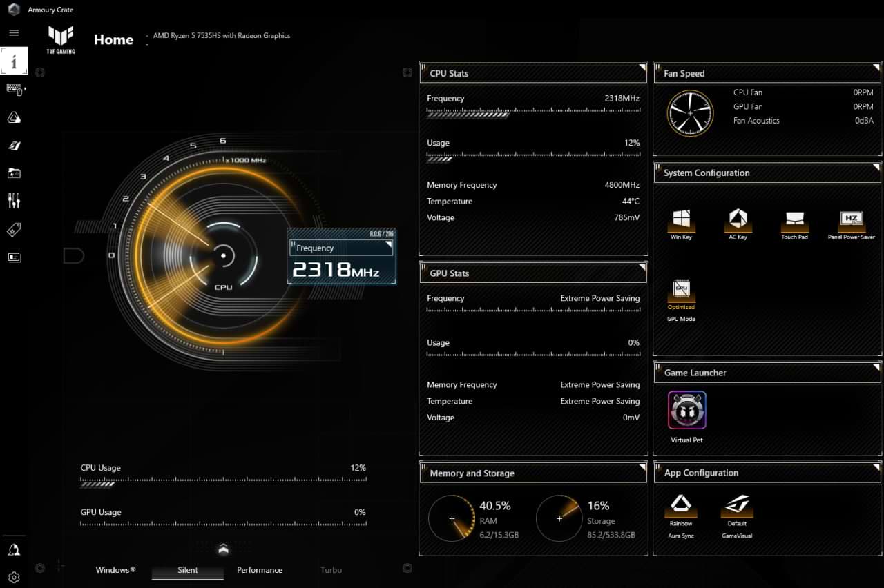Toggle the AC Key setting
This screenshot has width=884, height=588.
coord(738,221)
